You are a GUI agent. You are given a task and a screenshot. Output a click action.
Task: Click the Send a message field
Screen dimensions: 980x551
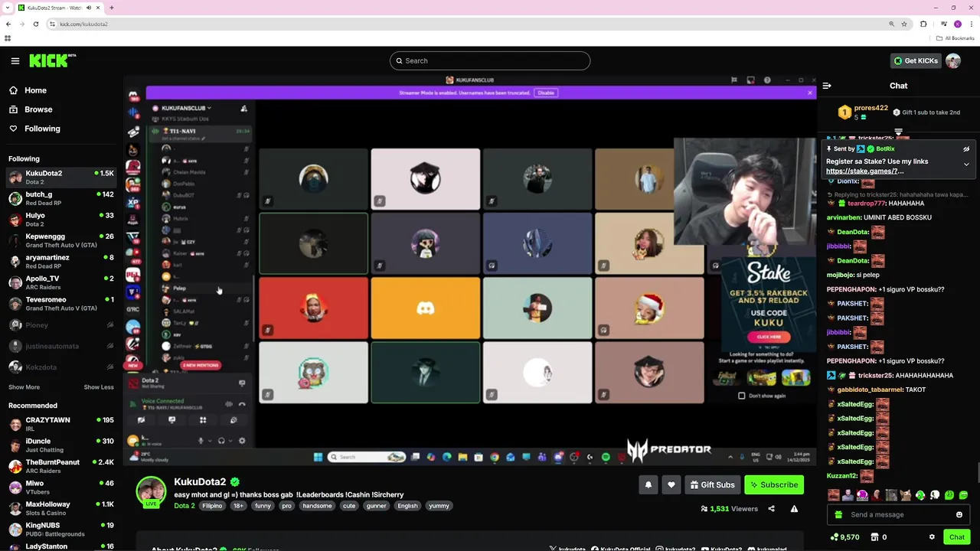coord(900,515)
